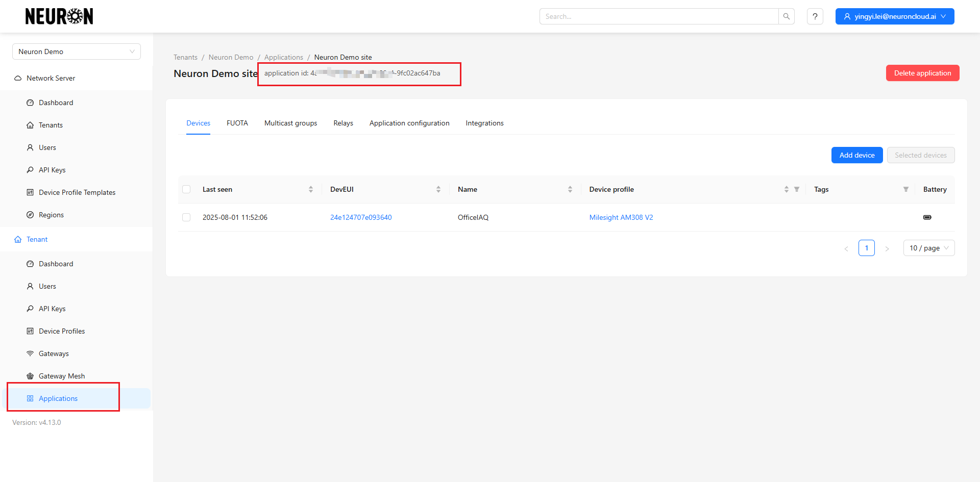This screenshot has width=980, height=482.
Task: Switch to the Application configuration tab
Action: [409, 123]
